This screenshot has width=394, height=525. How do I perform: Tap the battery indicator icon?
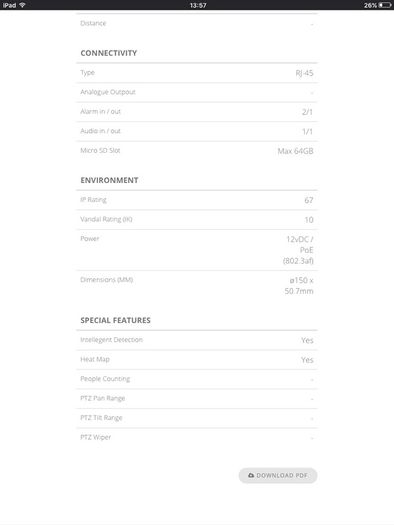click(x=385, y=5)
